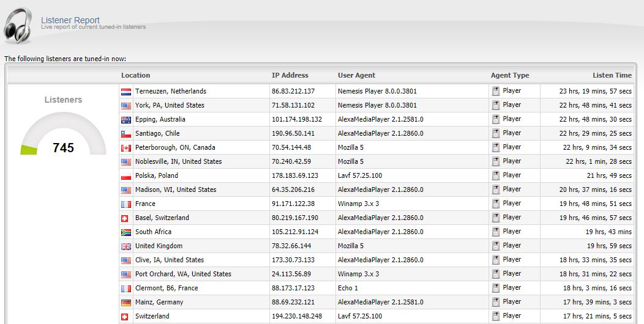Click location Basel, Switzerland

pyautogui.click(x=162, y=218)
